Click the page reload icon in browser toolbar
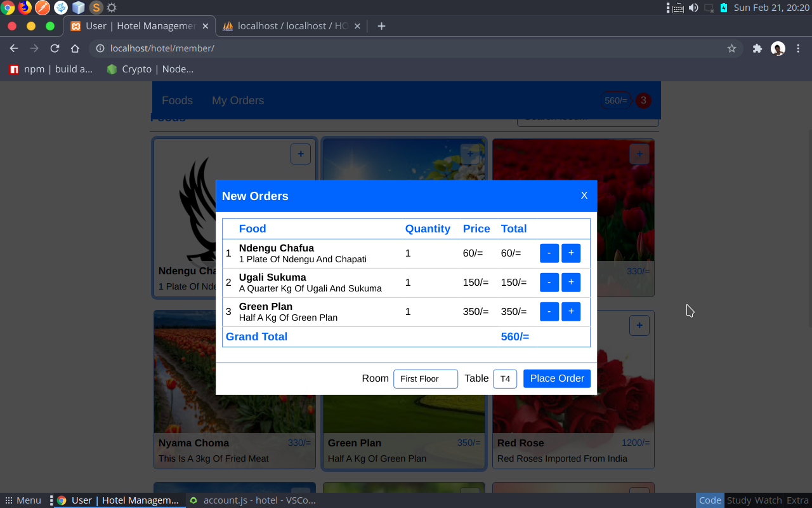This screenshot has width=812, height=508. point(55,48)
